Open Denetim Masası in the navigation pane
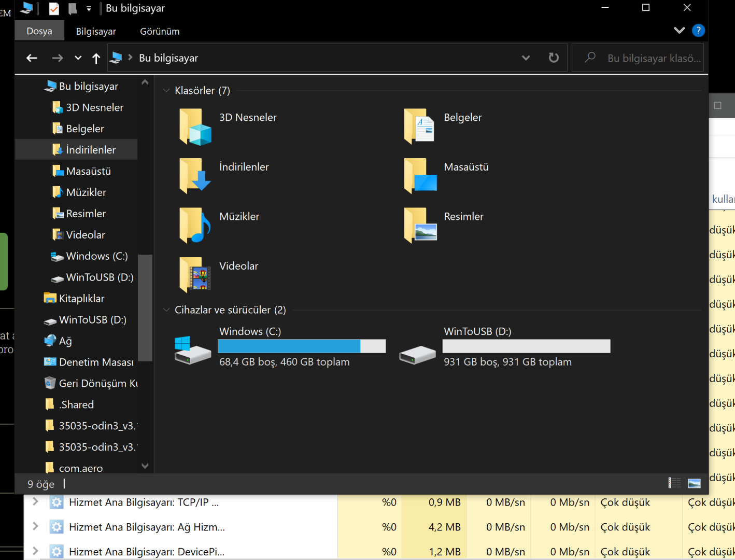This screenshot has height=560, width=735. 96,362
